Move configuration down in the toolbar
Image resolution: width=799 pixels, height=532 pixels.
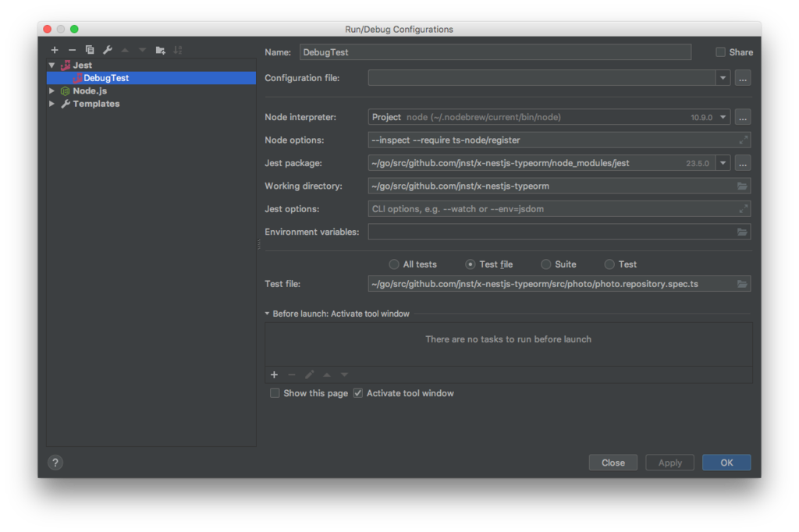142,50
